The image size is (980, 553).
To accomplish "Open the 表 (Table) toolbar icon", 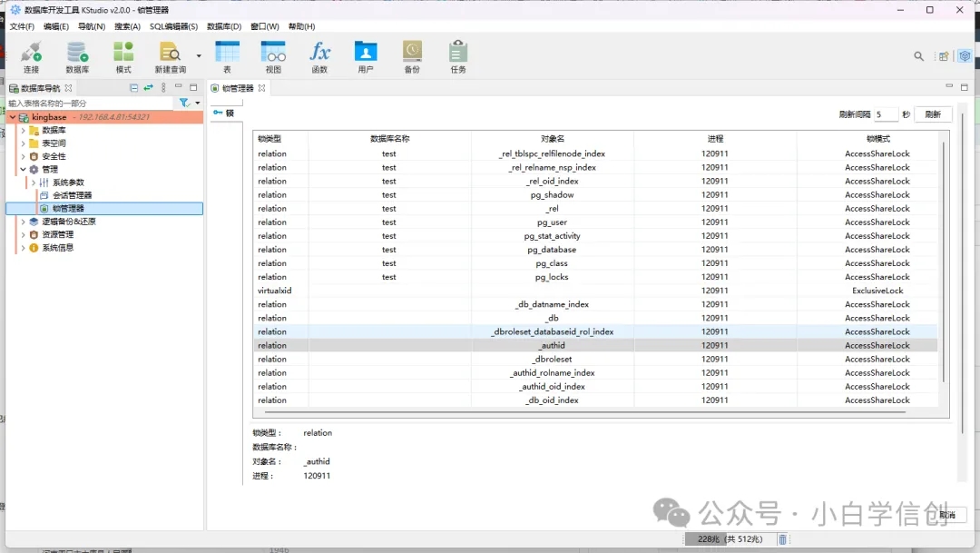I will coord(227,57).
